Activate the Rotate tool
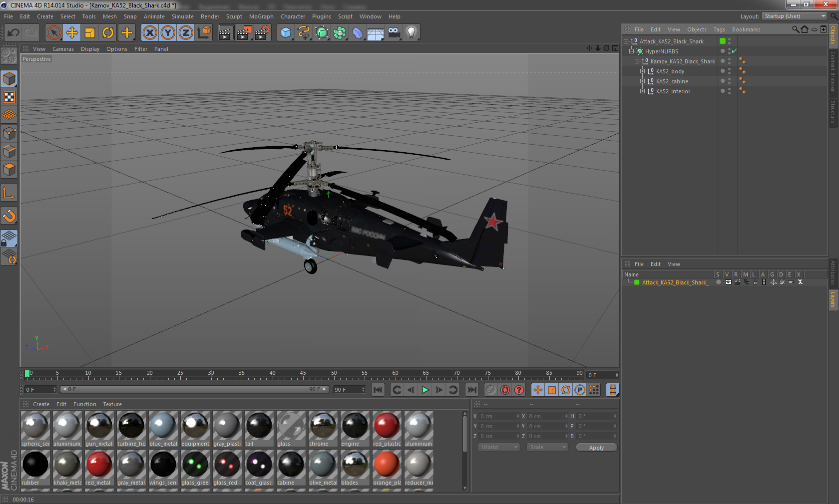This screenshot has width=839, height=504. (x=108, y=33)
